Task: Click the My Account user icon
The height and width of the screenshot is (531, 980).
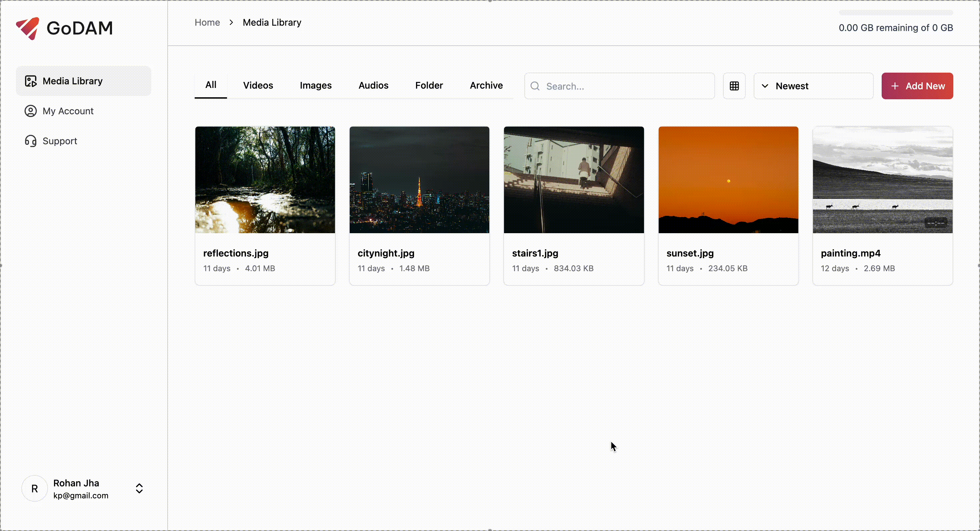Action: click(x=30, y=111)
